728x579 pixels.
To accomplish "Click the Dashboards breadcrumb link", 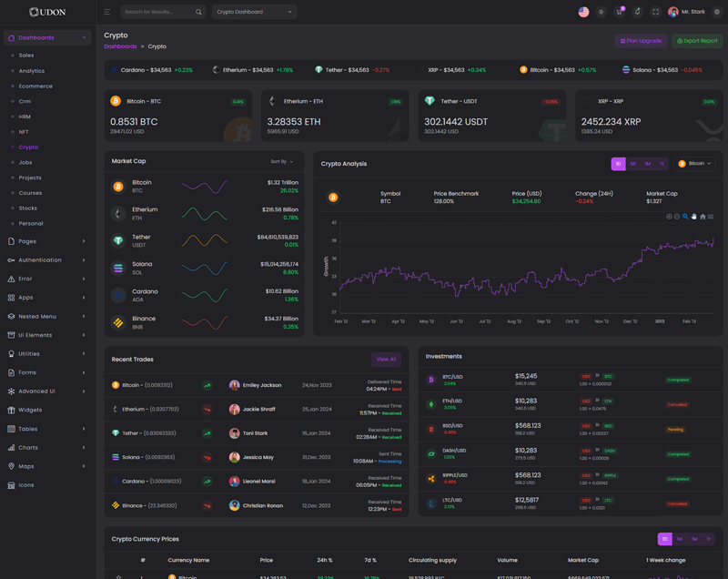I will click(120, 46).
